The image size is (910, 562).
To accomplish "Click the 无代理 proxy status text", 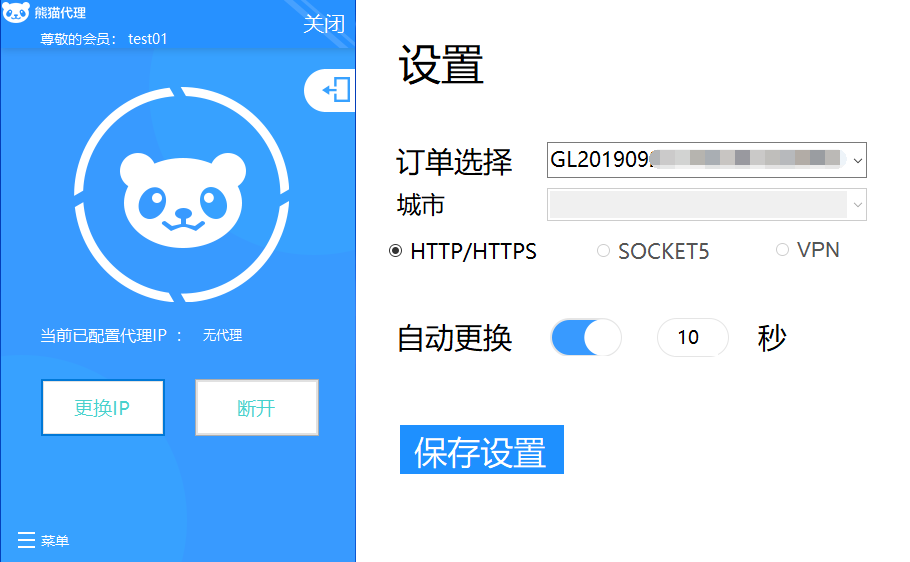I will (x=222, y=335).
